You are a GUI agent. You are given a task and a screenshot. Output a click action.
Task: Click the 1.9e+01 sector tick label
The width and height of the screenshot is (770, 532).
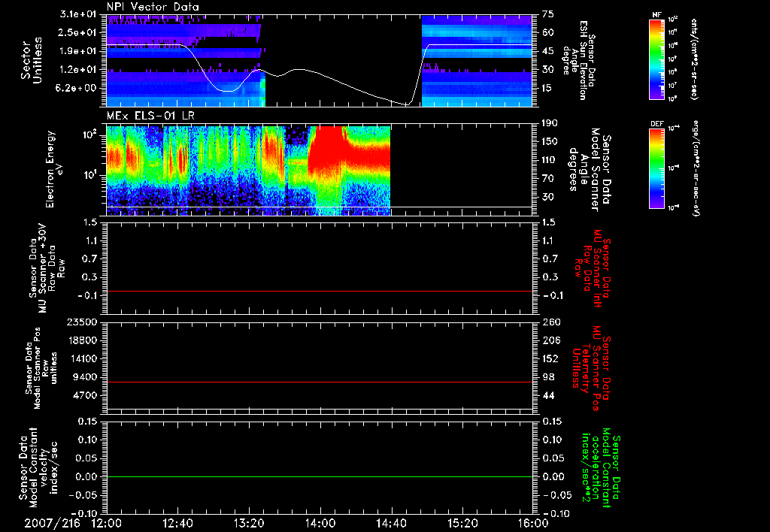point(78,51)
